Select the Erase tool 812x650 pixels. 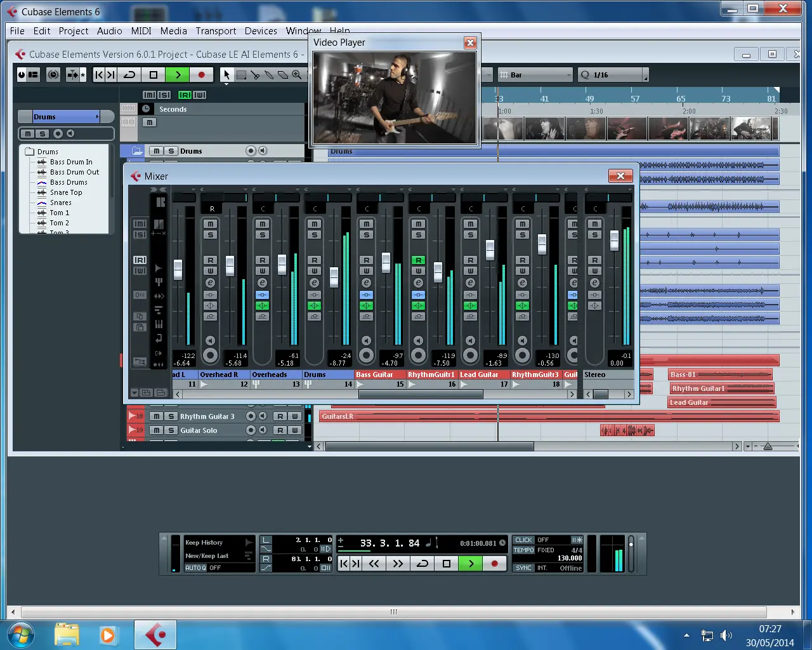pos(283,75)
